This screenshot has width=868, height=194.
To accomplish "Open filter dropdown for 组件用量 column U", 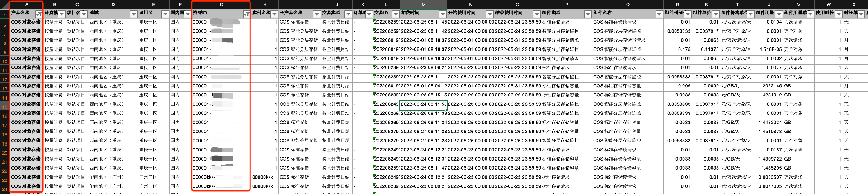I will coord(779,14).
